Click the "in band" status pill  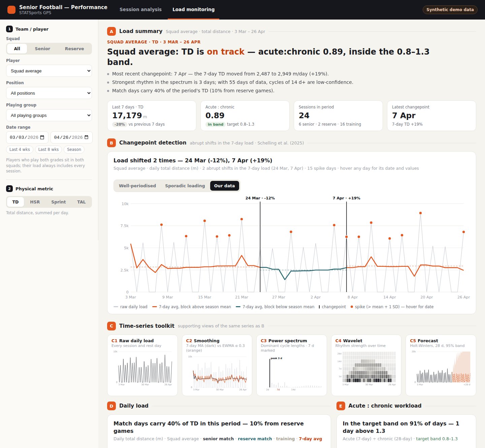(x=216, y=124)
